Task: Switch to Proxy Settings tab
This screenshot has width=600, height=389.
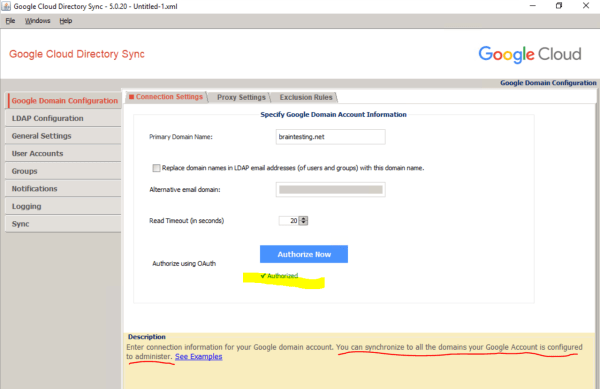Action: click(x=241, y=97)
